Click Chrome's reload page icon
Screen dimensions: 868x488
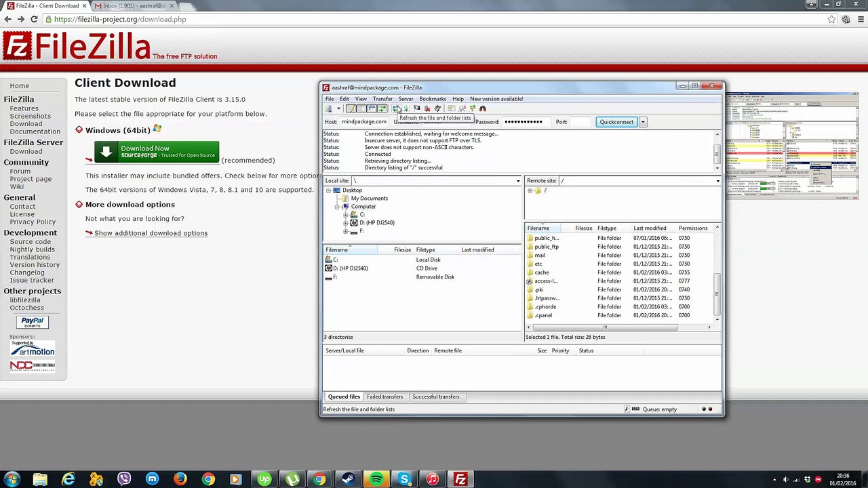point(34,19)
